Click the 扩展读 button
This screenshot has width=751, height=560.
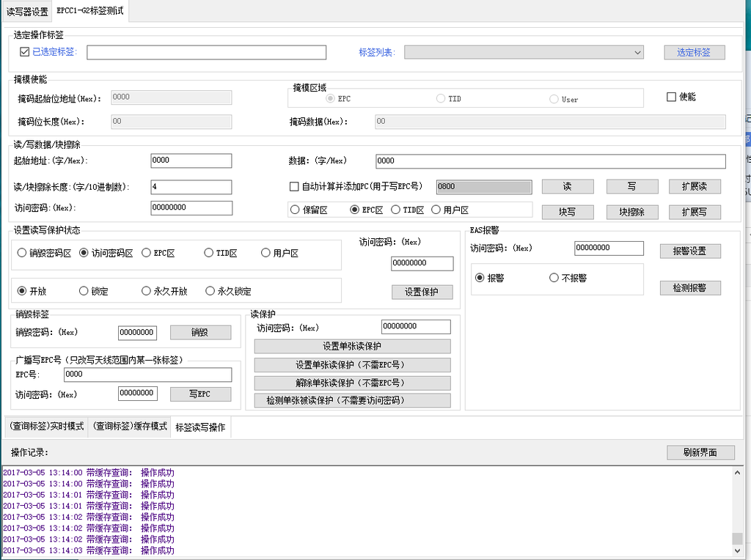[x=695, y=187]
